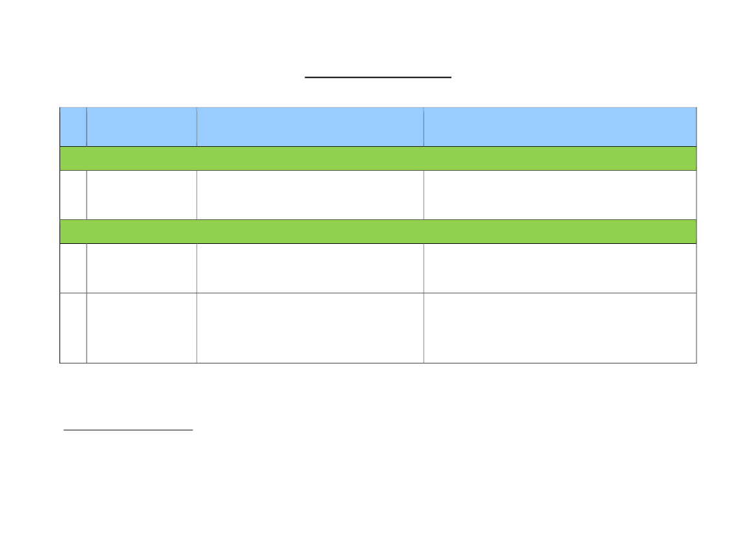Select widest cell of tall bottom row
The width and height of the screenshot is (756, 535).
click(x=560, y=328)
